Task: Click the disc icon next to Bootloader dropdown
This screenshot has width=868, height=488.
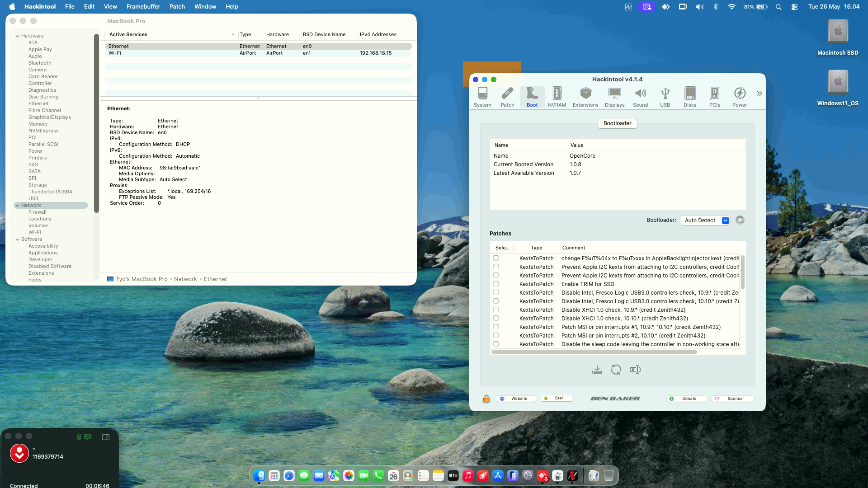Action: tap(740, 220)
